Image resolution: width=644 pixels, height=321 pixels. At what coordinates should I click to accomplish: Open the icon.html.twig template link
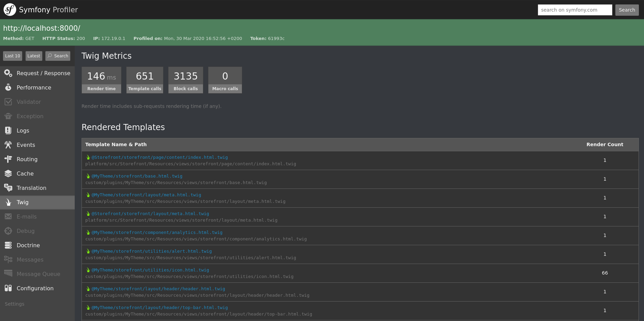click(x=150, y=270)
